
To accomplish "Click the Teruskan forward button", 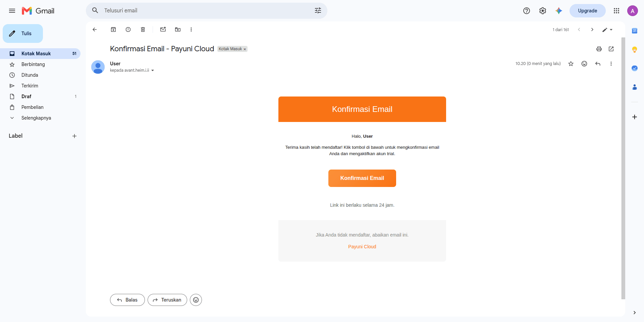I will [x=167, y=300].
